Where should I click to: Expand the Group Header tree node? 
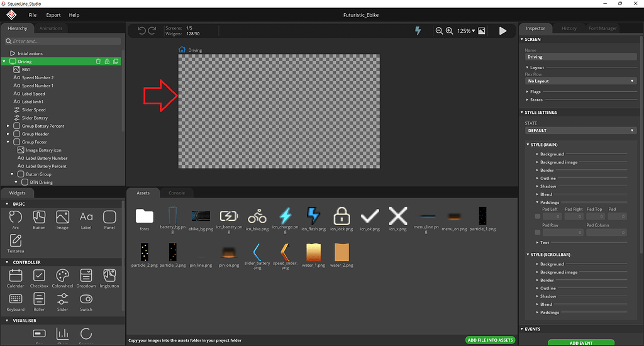pos(8,134)
